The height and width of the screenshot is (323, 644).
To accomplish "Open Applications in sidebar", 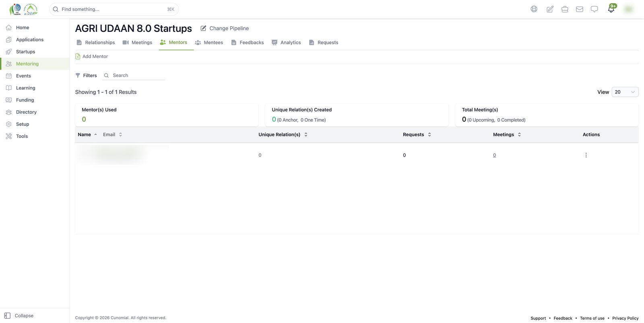I will point(35,39).
